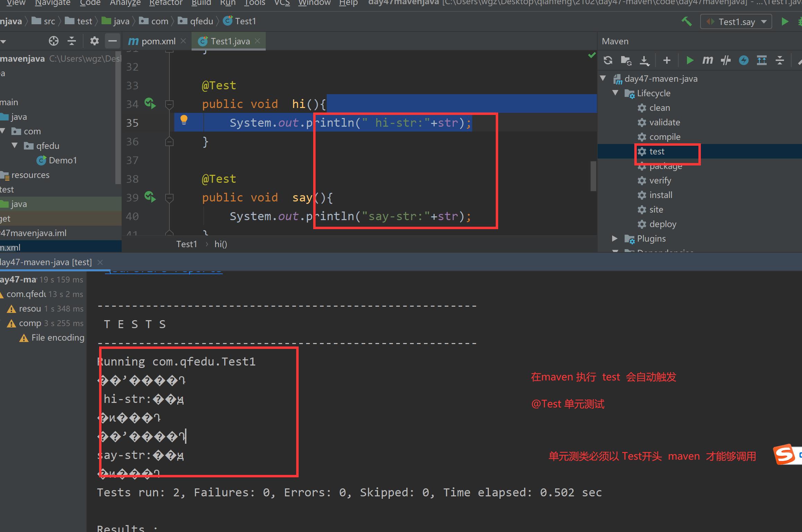Run Test1.say with the green run icon

point(785,21)
